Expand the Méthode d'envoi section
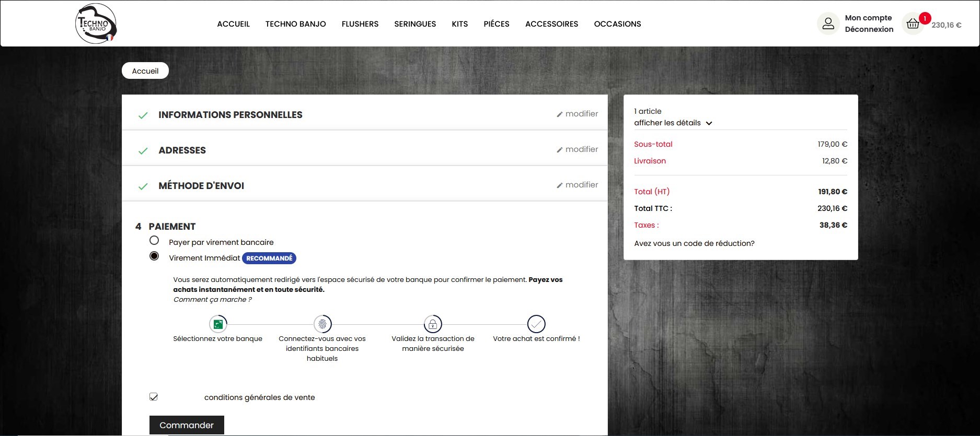The image size is (980, 436). 201,186
